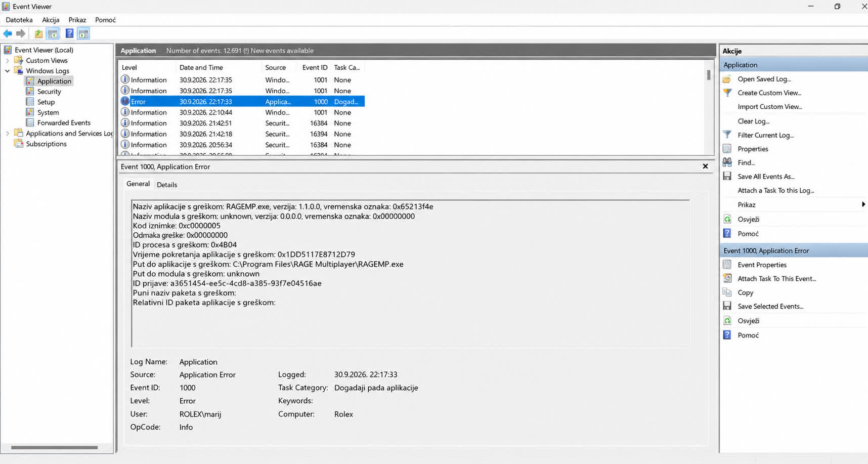The height and width of the screenshot is (464, 868).
Task: Select Subscriptions in the tree
Action: coord(46,144)
